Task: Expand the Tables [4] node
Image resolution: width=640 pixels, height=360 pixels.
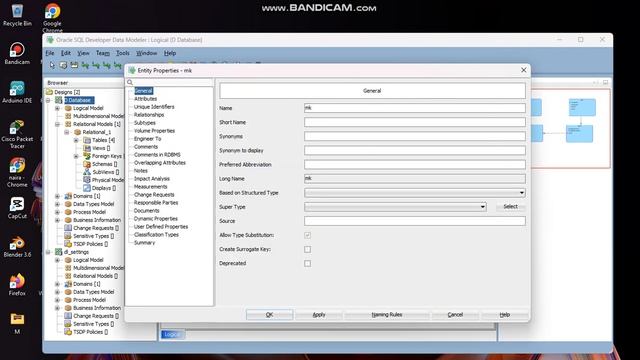Action: coord(76,140)
